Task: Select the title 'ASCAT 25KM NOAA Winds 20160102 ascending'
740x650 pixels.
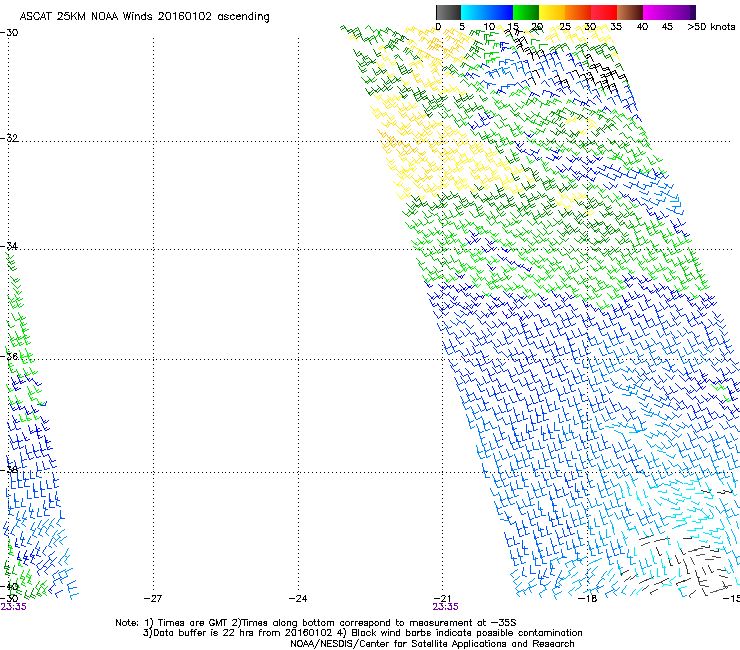Action: pos(144,17)
